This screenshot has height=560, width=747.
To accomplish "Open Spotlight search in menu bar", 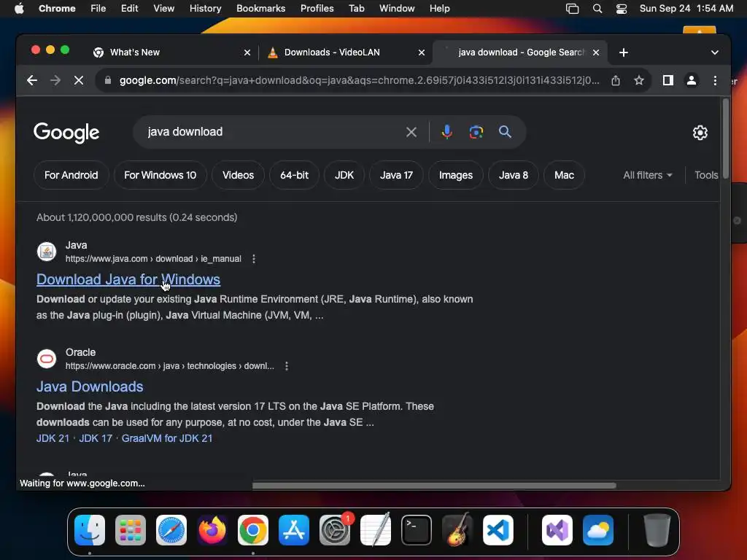I will tap(597, 9).
